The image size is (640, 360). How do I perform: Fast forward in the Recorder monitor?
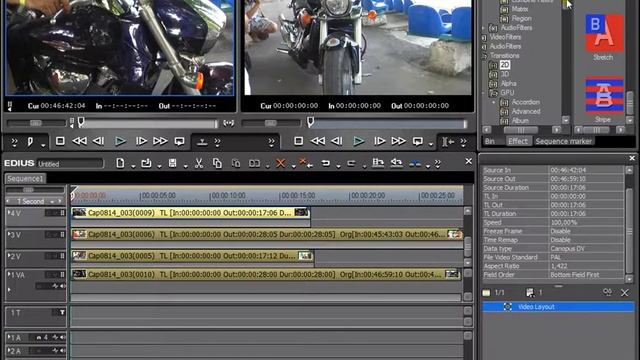398,141
